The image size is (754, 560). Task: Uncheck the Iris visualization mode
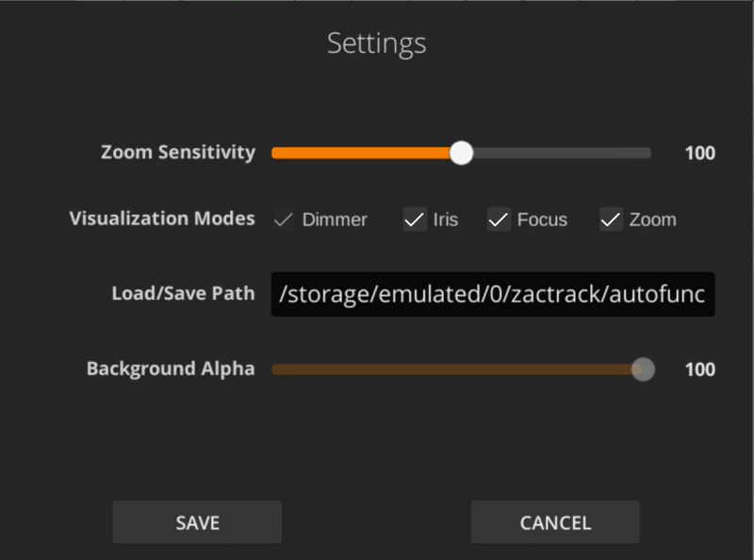413,220
